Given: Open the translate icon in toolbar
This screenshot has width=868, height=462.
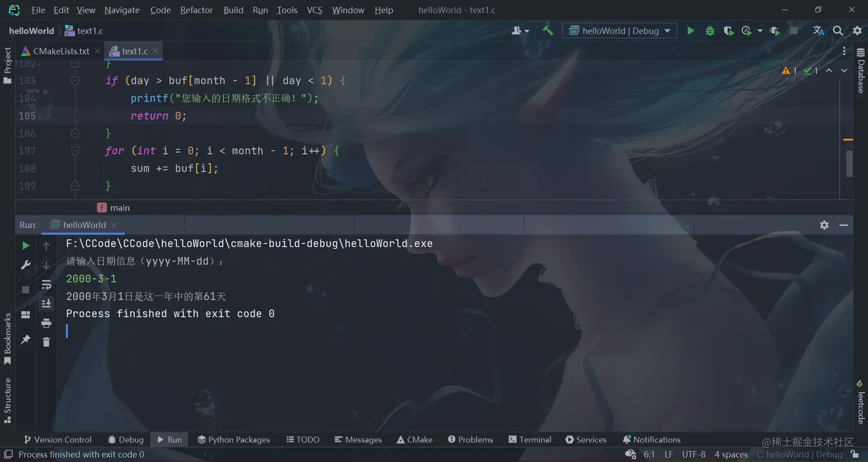Looking at the screenshot, I should (819, 30).
